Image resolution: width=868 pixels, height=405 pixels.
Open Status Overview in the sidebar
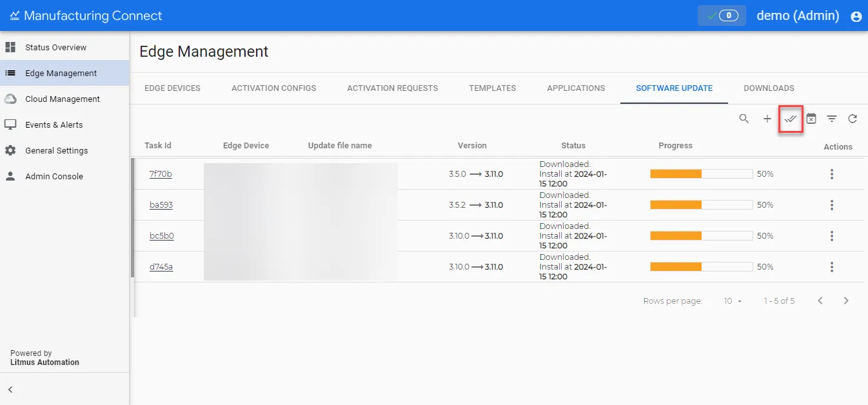tap(64, 47)
